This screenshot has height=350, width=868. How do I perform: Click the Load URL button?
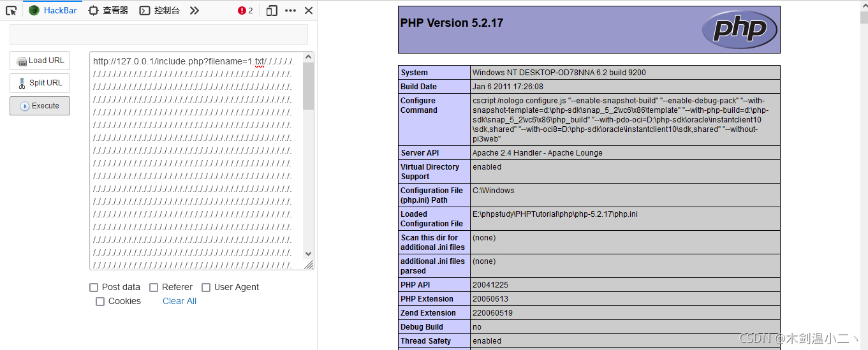pos(40,61)
